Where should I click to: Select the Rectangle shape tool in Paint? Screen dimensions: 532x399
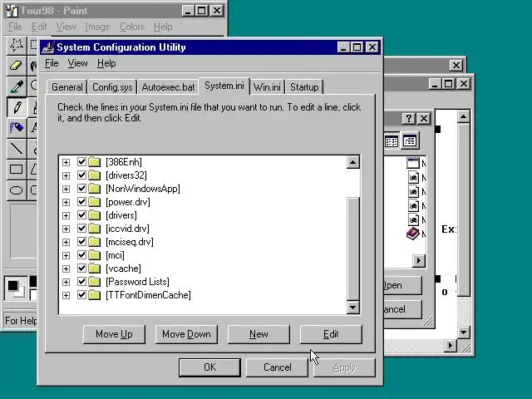[17, 170]
